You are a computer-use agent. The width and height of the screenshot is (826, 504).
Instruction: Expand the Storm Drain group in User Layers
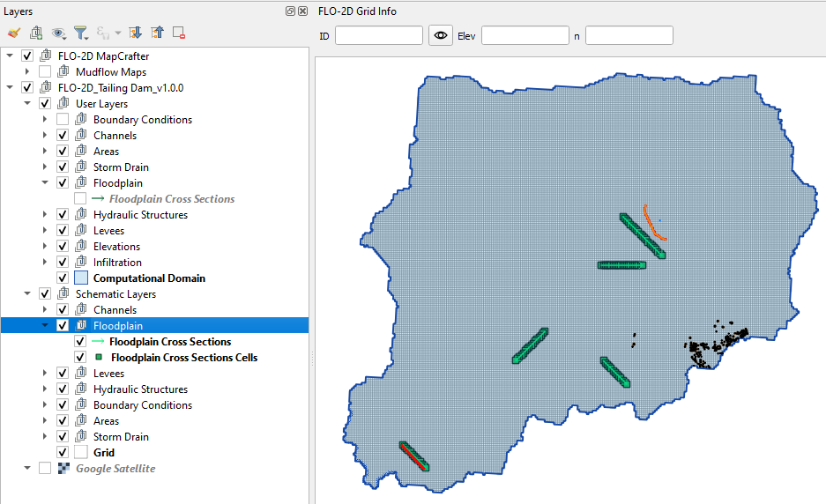pyautogui.click(x=46, y=167)
